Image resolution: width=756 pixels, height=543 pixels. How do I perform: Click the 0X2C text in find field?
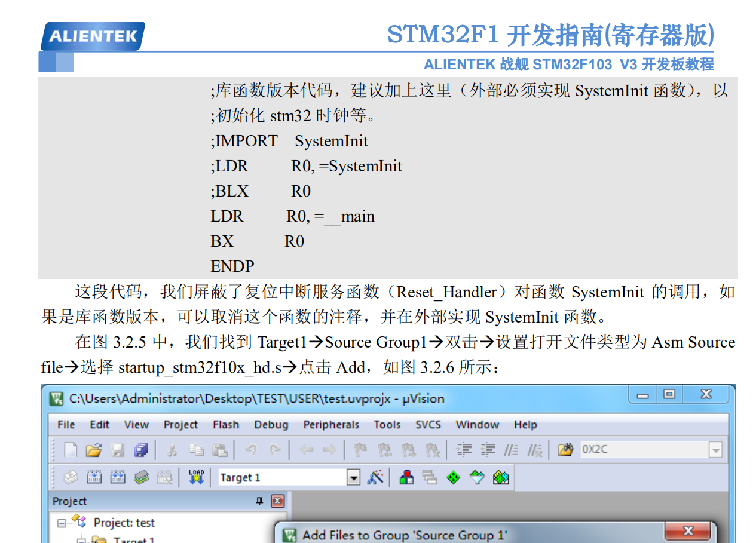tap(595, 450)
